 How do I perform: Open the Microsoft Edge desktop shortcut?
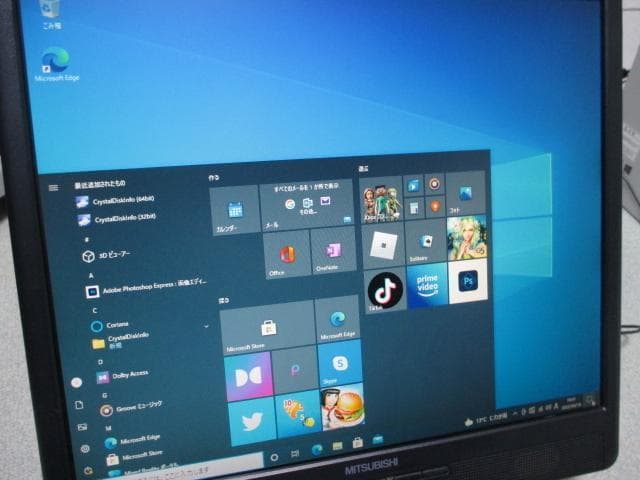tap(56, 64)
